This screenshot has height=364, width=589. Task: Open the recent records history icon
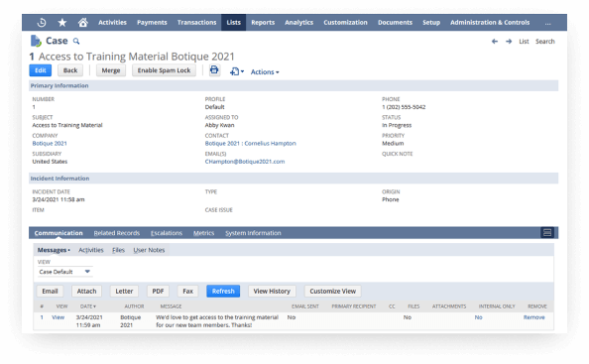click(x=42, y=23)
